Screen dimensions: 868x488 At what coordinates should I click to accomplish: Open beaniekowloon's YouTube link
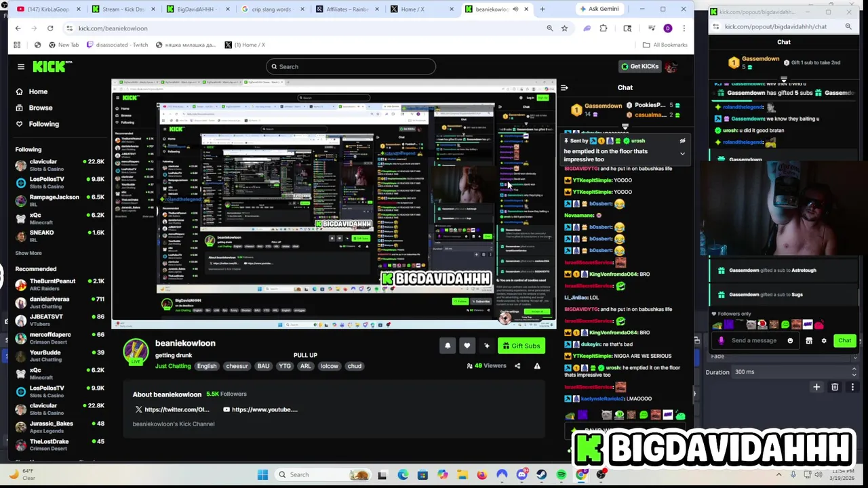(x=260, y=409)
